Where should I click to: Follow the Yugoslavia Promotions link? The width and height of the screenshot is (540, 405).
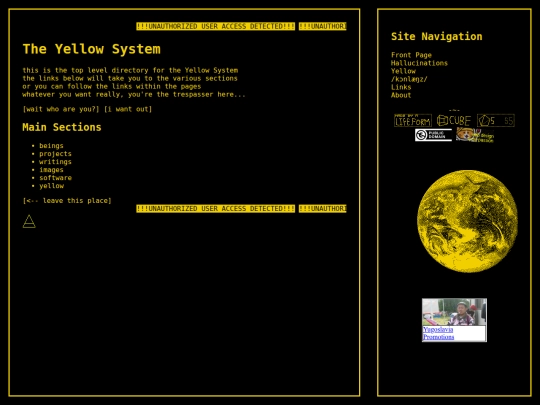[438, 333]
